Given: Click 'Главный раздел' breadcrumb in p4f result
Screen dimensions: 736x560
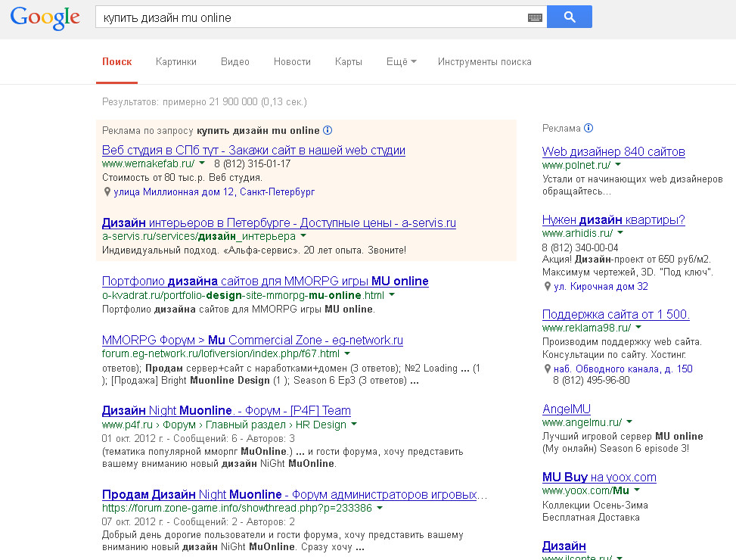Looking at the screenshot, I should (246, 425).
